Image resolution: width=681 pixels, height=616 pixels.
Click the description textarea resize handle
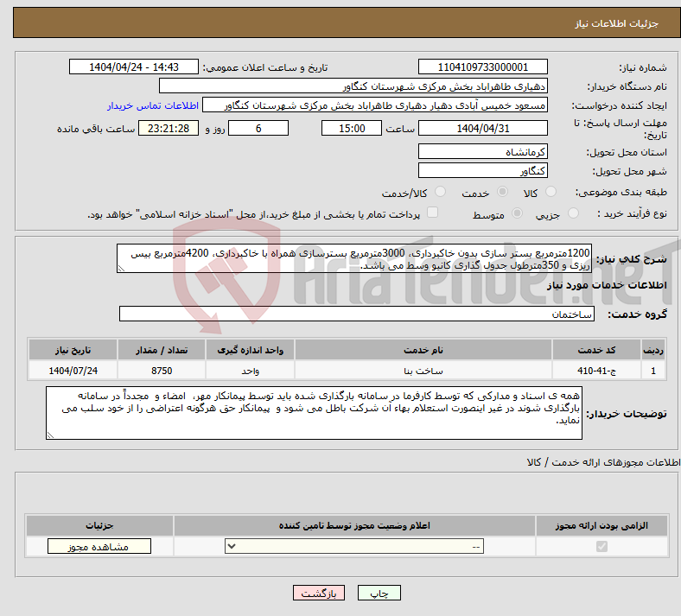[121, 269]
